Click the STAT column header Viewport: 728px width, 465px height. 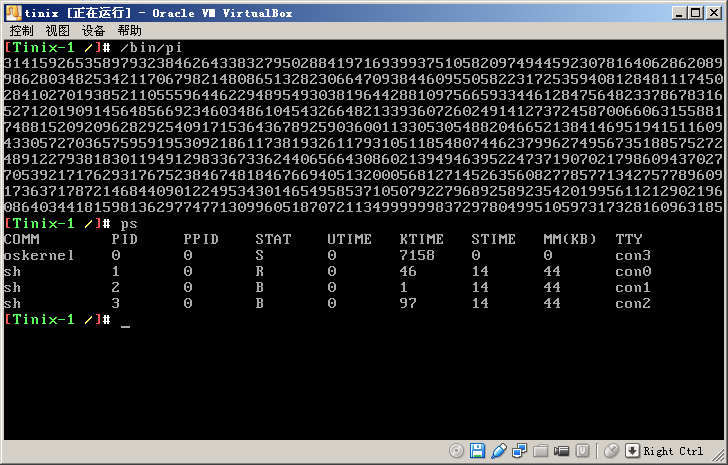coord(273,239)
